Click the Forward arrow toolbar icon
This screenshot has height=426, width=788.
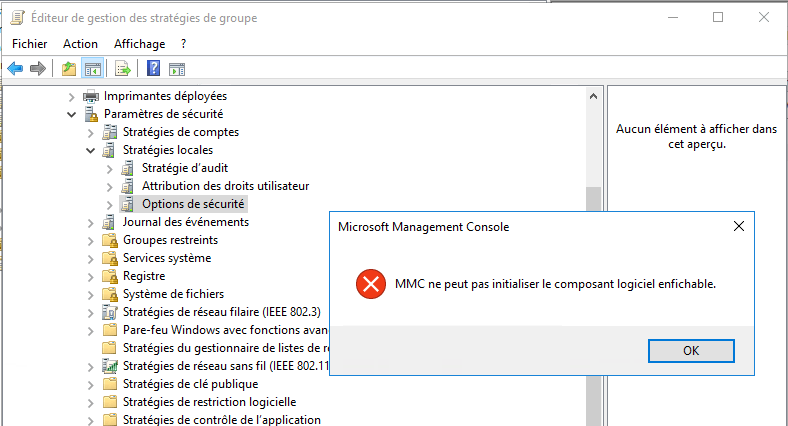pyautogui.click(x=38, y=68)
